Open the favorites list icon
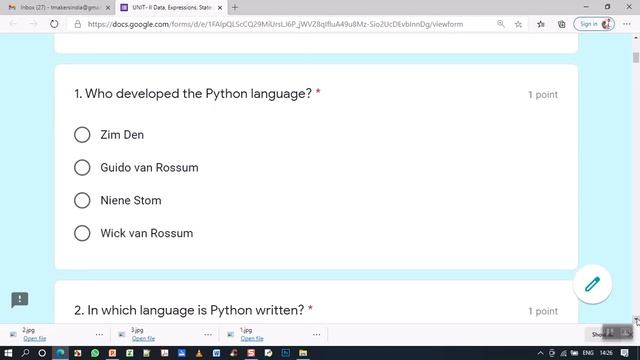The height and width of the screenshot is (360, 640). (541, 24)
